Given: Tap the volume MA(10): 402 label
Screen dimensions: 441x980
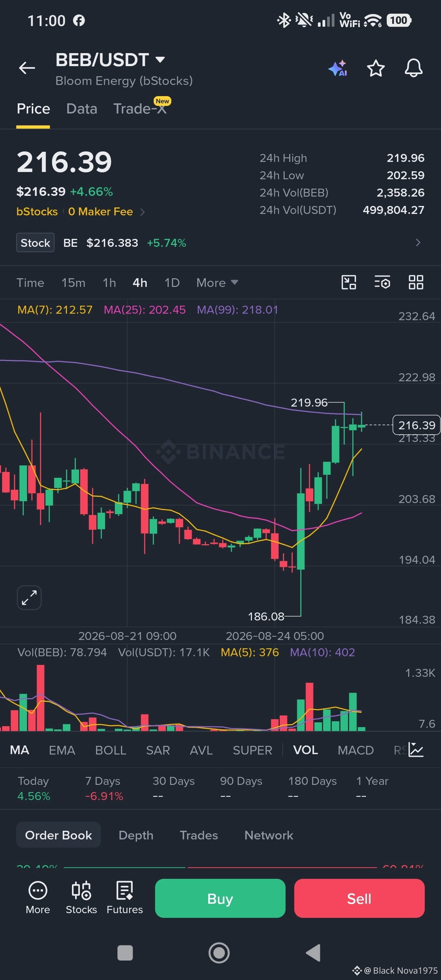Looking at the screenshot, I should (322, 652).
